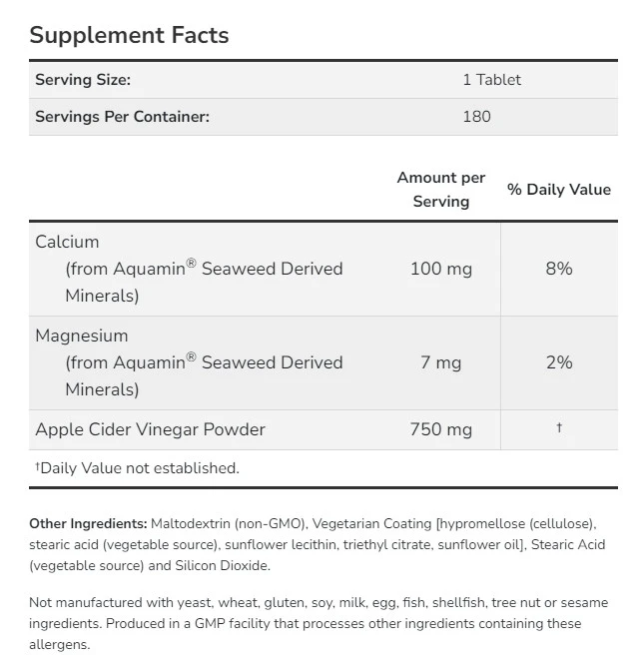Select the Serving Size label

click(x=83, y=80)
